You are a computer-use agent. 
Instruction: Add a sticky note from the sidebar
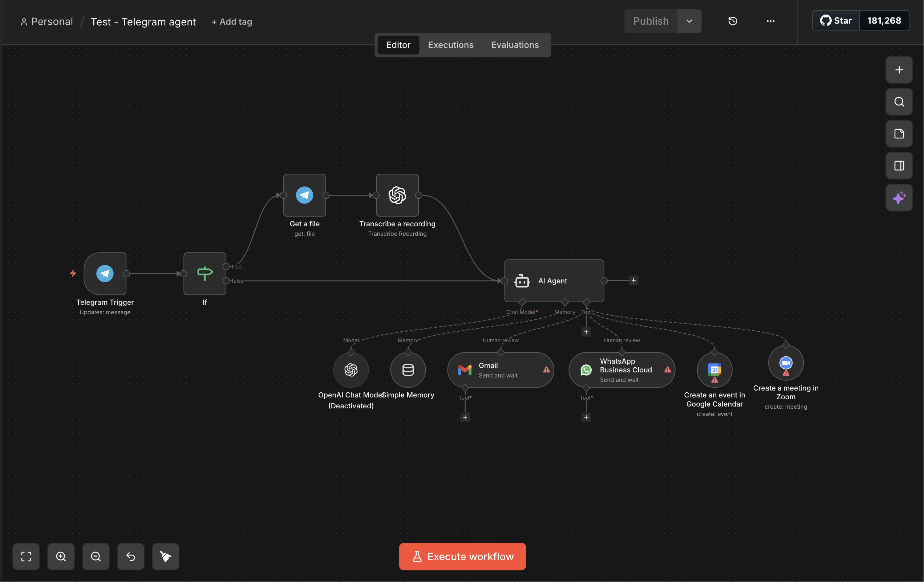click(899, 134)
